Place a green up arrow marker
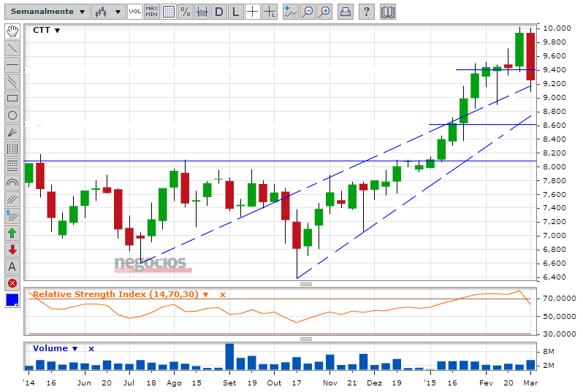Viewport: 583px width, 392px height. 12,233
